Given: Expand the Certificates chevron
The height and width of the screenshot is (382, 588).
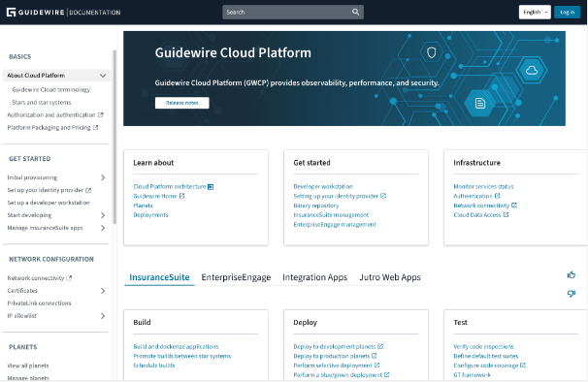Looking at the screenshot, I should tap(103, 291).
